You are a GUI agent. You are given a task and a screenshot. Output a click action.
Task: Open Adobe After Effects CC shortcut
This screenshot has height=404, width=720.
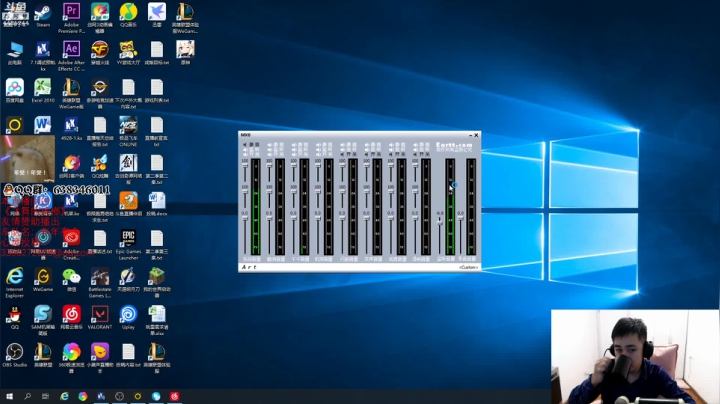71,56
